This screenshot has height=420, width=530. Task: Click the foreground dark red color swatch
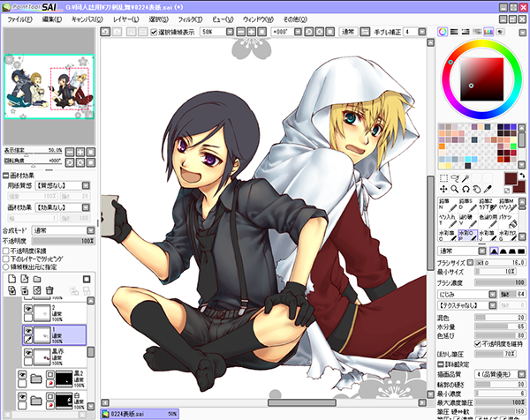[x=511, y=178]
